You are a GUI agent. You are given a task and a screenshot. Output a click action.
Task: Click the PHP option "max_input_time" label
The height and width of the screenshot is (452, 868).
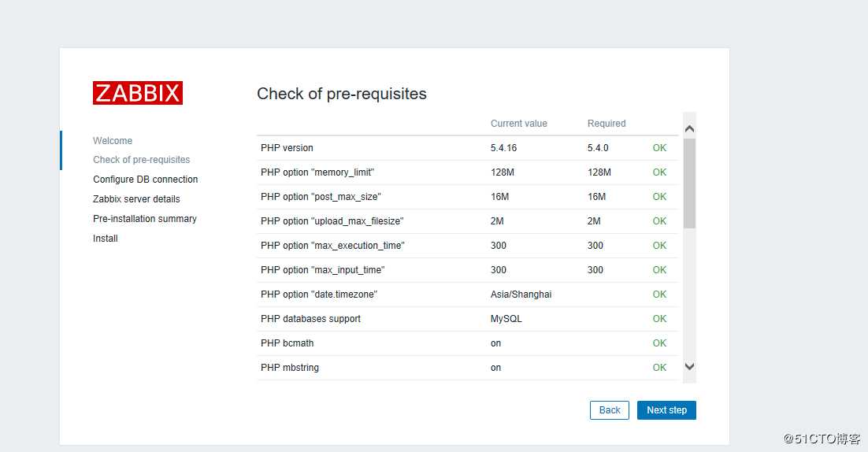[323, 269]
